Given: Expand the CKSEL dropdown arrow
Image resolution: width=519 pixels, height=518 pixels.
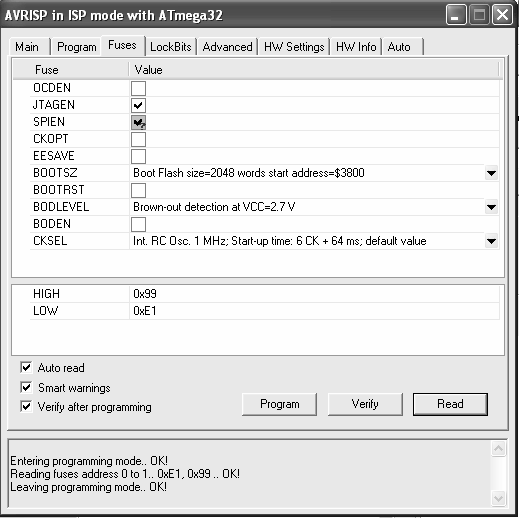Looking at the screenshot, I should pyautogui.click(x=491, y=241).
